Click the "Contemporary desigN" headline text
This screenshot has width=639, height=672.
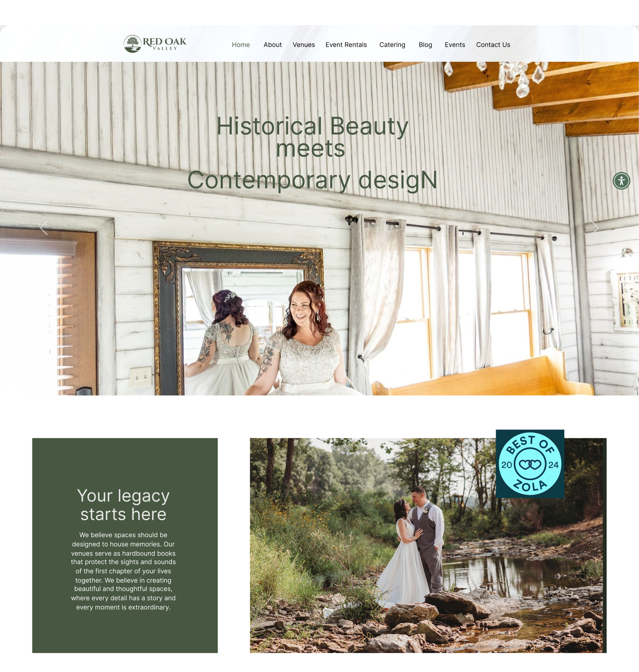(x=312, y=180)
